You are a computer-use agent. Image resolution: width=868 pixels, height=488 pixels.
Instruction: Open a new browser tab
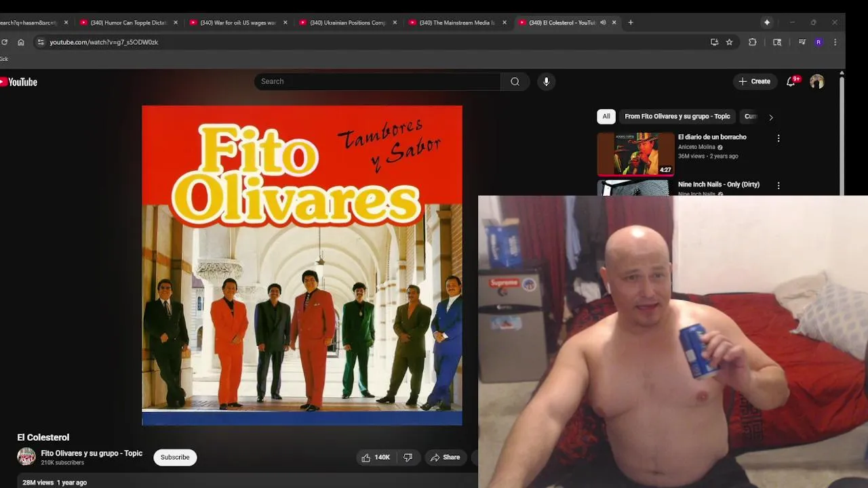click(x=631, y=22)
